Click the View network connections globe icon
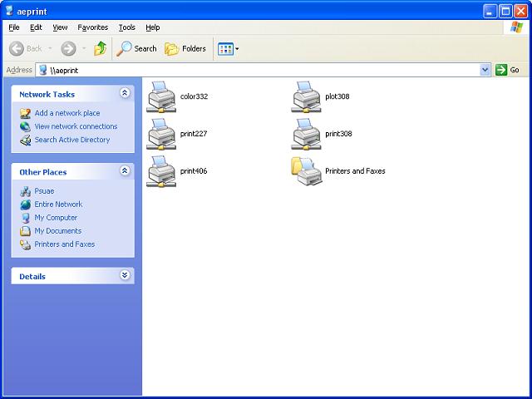 [x=25, y=126]
